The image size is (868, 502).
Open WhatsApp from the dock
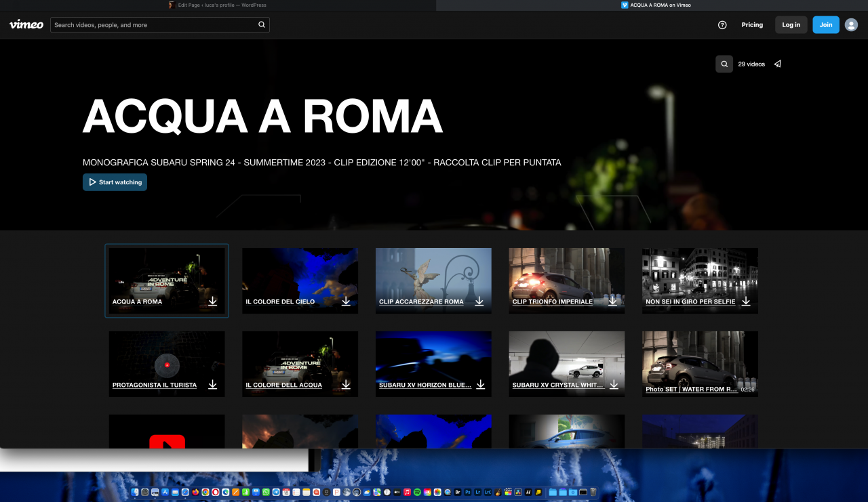[x=266, y=492]
